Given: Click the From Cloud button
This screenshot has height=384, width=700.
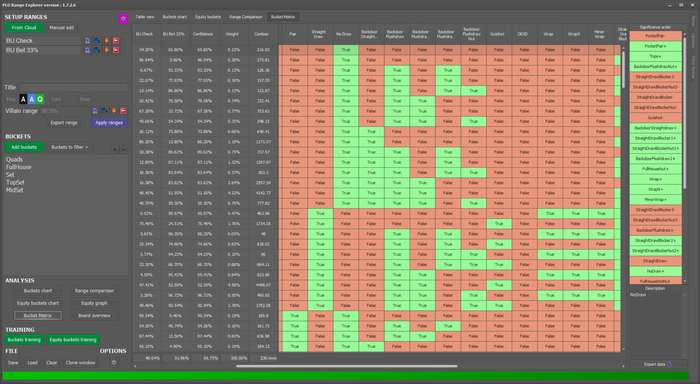Looking at the screenshot, I should point(24,28).
